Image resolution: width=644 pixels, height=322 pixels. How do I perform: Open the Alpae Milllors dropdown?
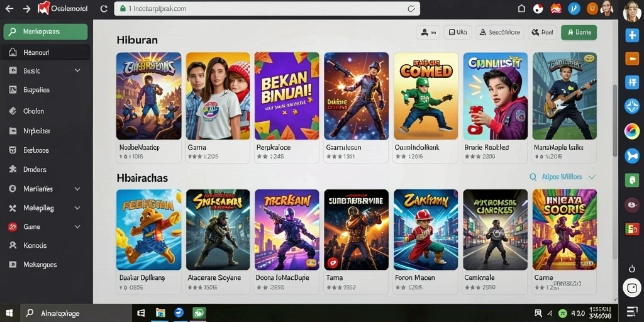point(563,177)
